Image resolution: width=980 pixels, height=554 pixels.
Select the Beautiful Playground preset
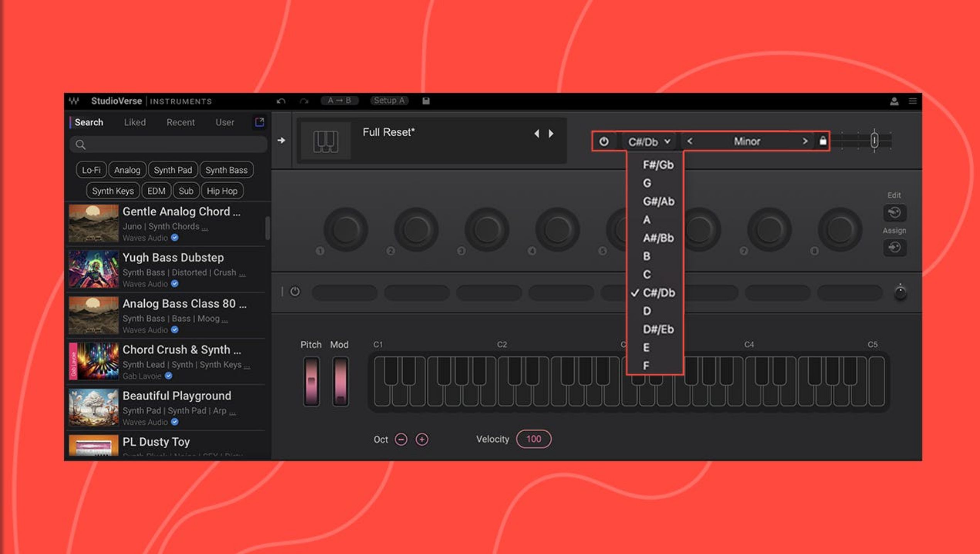[x=167, y=408]
